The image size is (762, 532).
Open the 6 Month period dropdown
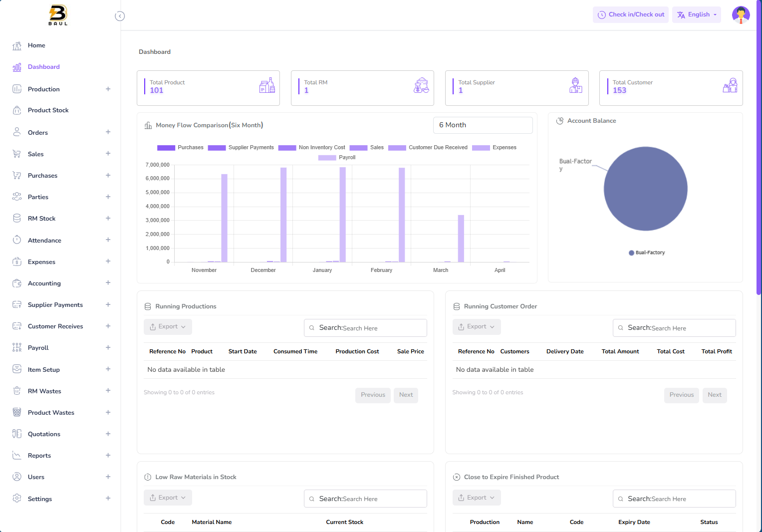point(483,125)
